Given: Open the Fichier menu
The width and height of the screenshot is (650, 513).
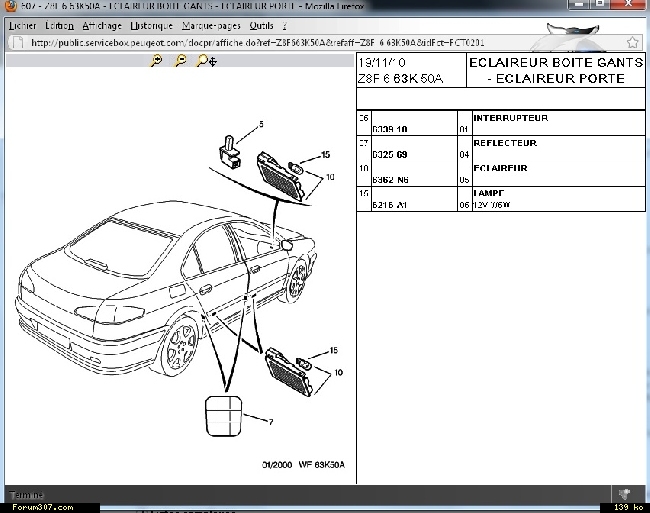Looking at the screenshot, I should tap(23, 26).
